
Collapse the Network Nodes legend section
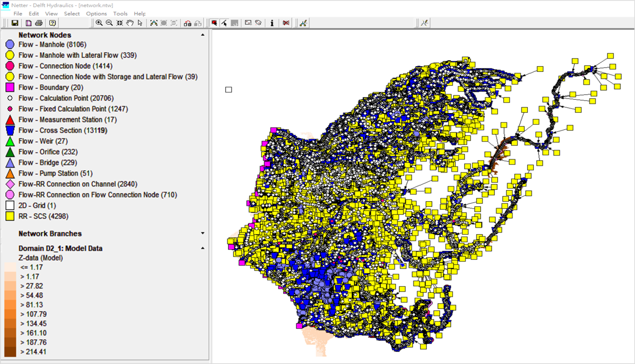[203, 35]
